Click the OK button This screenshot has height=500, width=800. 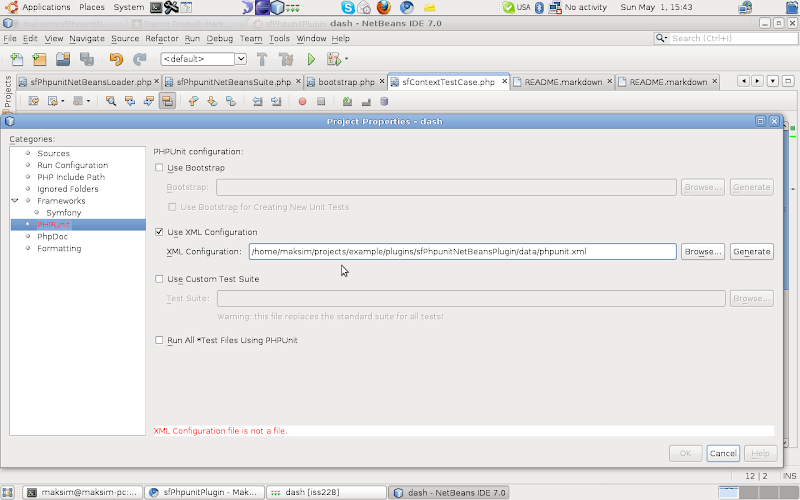click(685, 453)
